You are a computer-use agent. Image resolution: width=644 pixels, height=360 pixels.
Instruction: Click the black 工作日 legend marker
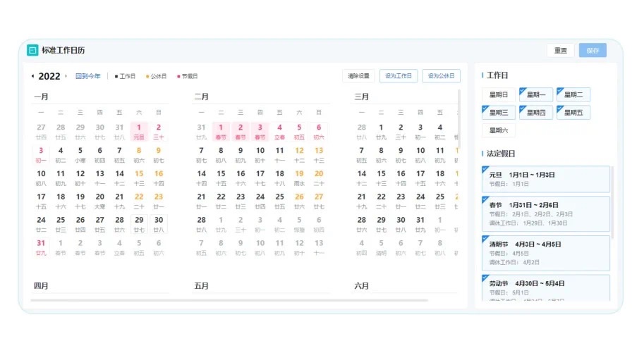coord(116,76)
